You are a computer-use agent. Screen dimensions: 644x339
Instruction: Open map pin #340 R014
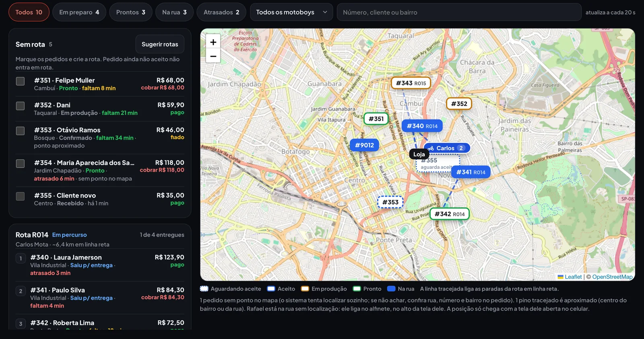422,126
